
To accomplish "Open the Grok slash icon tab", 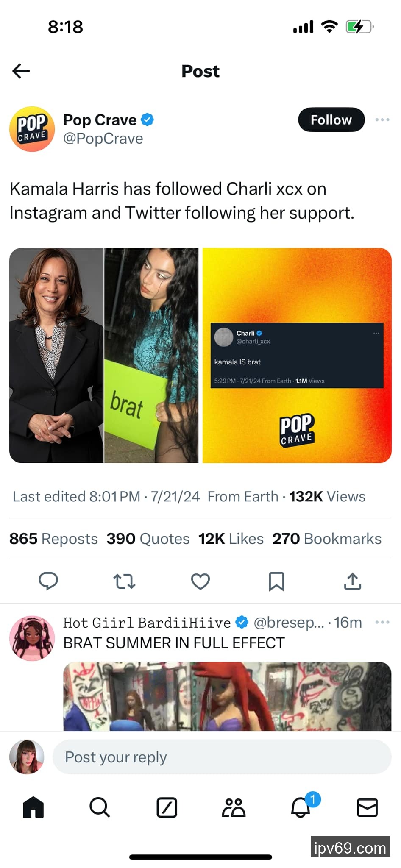I will point(167,807).
